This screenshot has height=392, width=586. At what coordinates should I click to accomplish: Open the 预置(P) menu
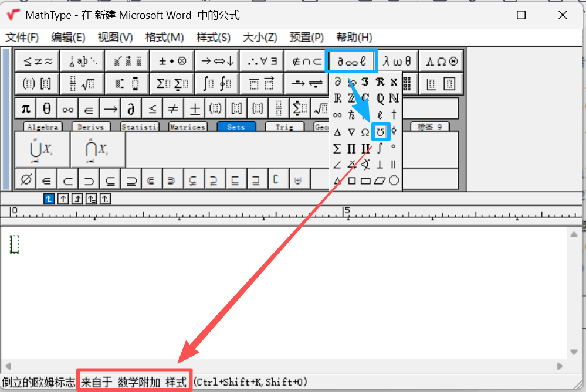click(x=306, y=37)
